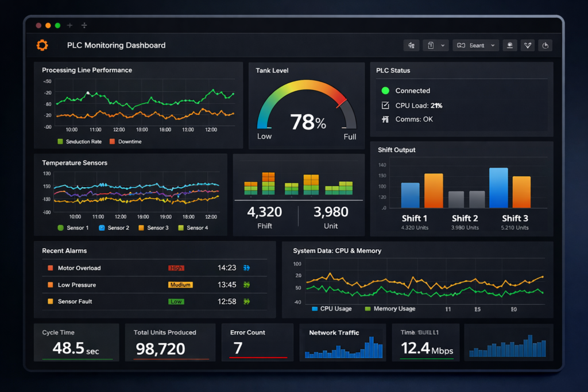Click the Total Units Produced card
This screenshot has width=588, height=392.
[x=170, y=343]
